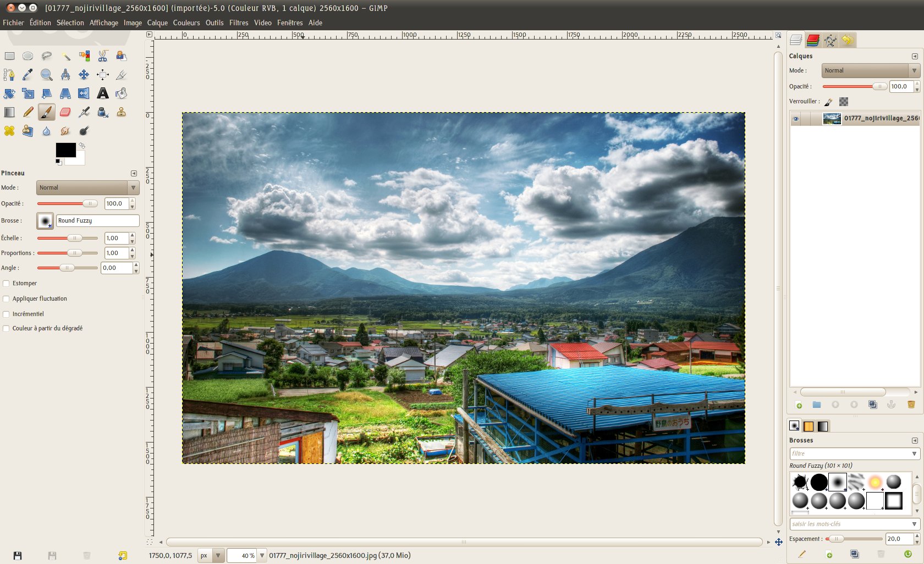Enable the Estomper checkbox
The height and width of the screenshot is (564, 924).
point(7,284)
